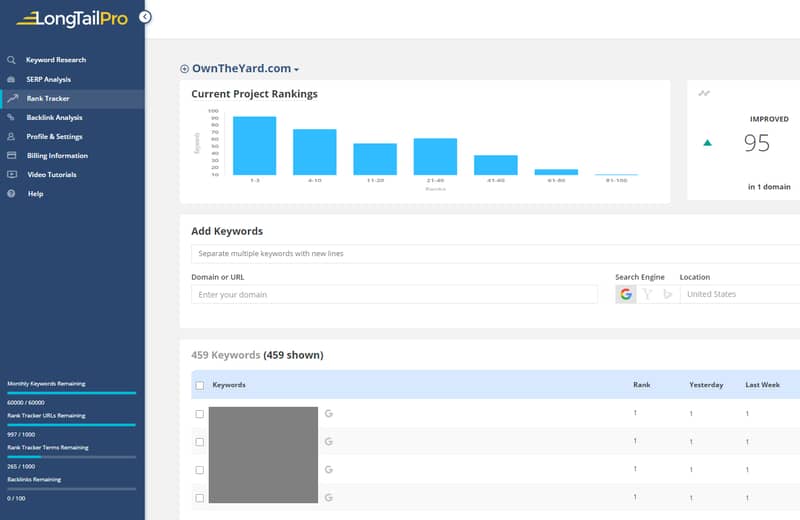Click the Google icon in second keyword row
The height and width of the screenshot is (520, 800).
tap(329, 441)
